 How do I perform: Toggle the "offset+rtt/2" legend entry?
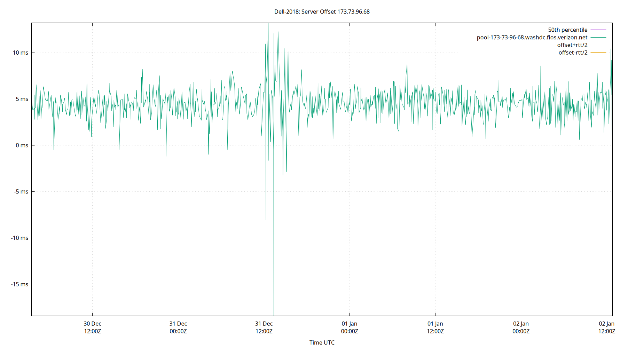click(573, 45)
